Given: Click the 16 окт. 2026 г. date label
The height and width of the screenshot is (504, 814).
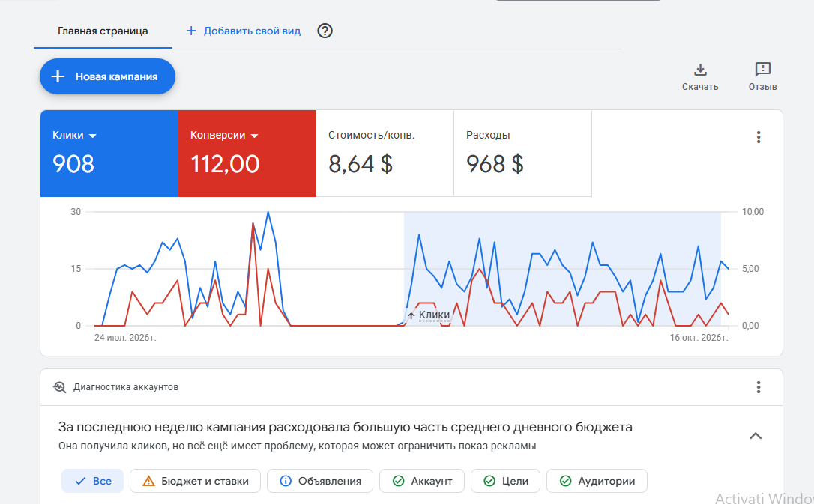Looking at the screenshot, I should pos(699,338).
